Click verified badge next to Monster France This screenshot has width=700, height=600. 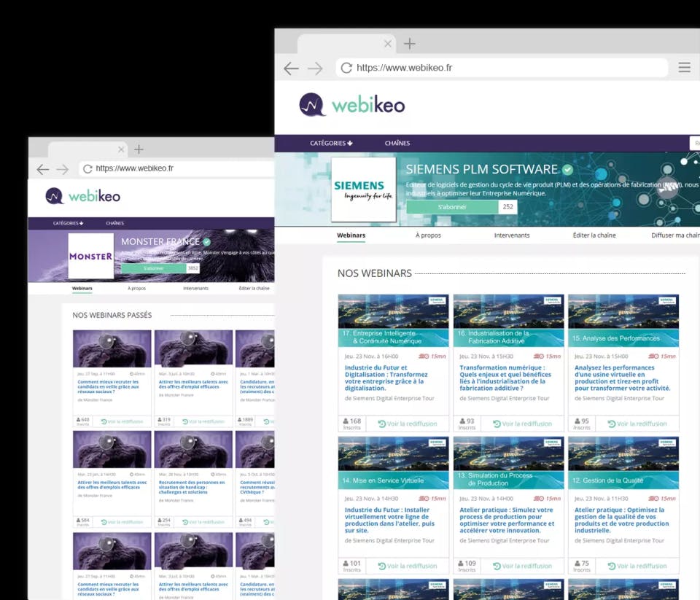tap(206, 242)
